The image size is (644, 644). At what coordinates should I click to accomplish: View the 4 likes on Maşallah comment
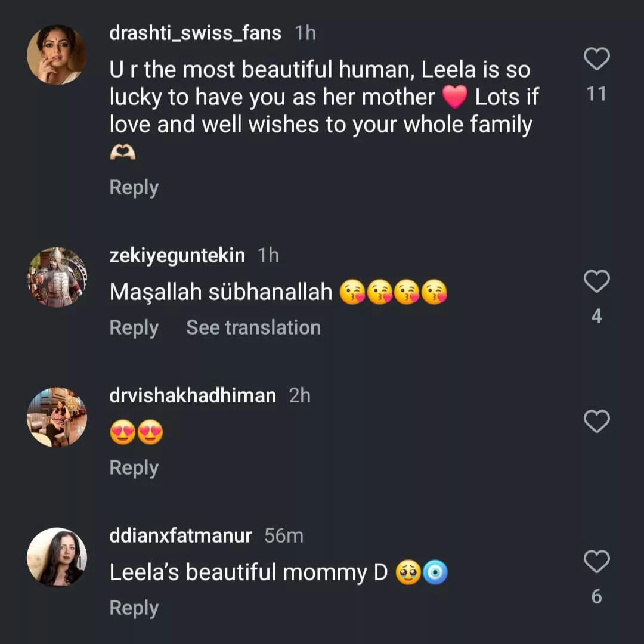click(596, 316)
